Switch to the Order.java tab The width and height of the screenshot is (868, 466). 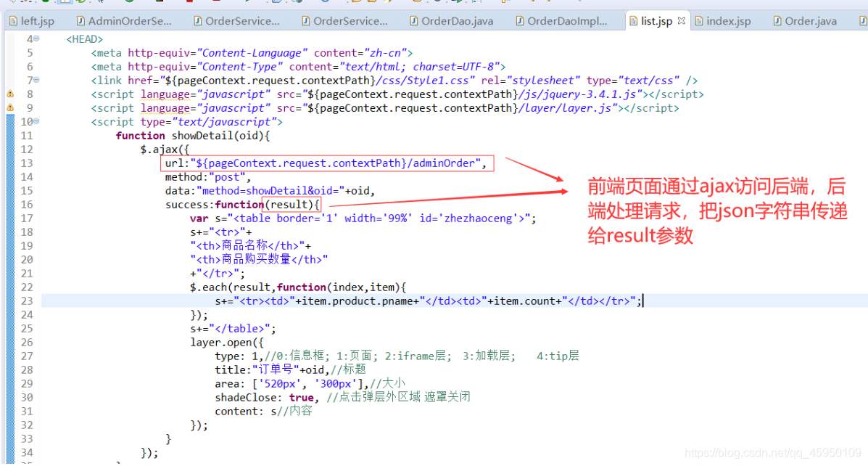coord(811,22)
